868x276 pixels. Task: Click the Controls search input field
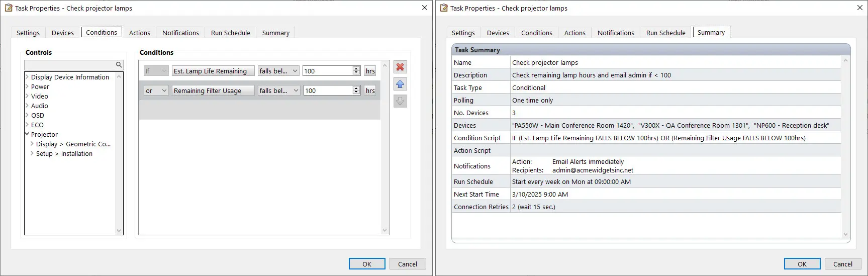pyautogui.click(x=69, y=65)
